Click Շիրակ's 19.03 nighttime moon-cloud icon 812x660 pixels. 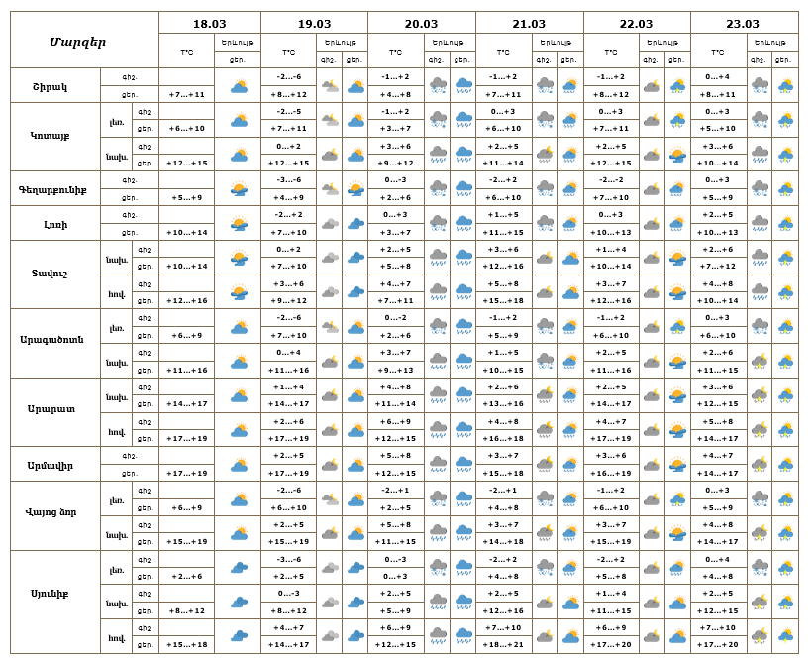(330, 86)
